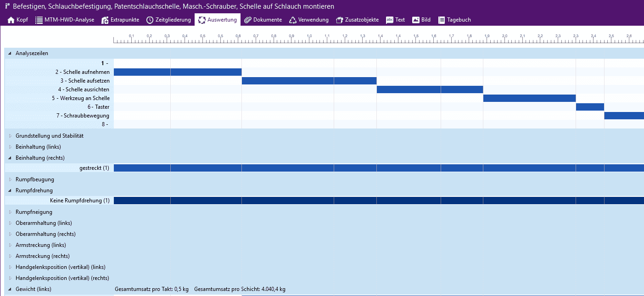This screenshot has width=644, height=296.
Task: Click the Bild picture icon
Action: [x=416, y=20]
